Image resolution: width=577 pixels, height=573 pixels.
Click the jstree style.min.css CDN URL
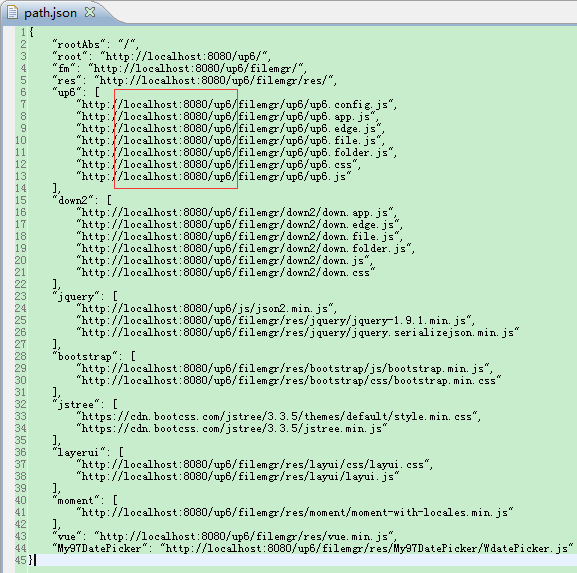278,417
